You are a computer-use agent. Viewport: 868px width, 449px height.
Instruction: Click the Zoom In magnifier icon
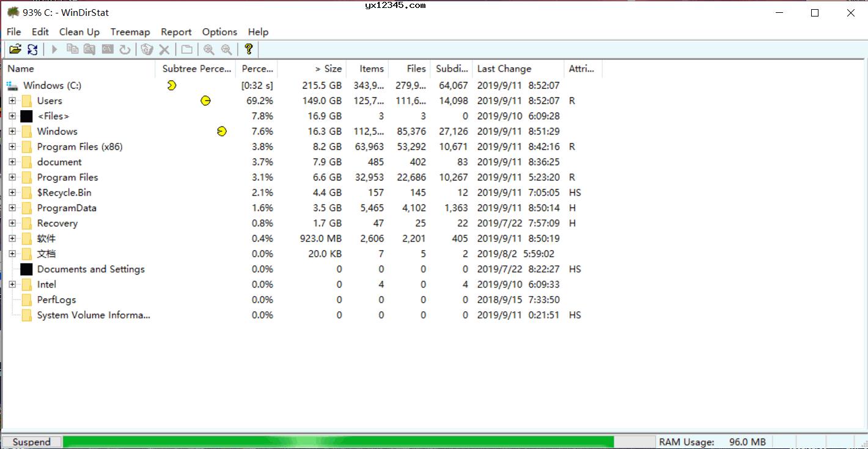pyautogui.click(x=209, y=50)
